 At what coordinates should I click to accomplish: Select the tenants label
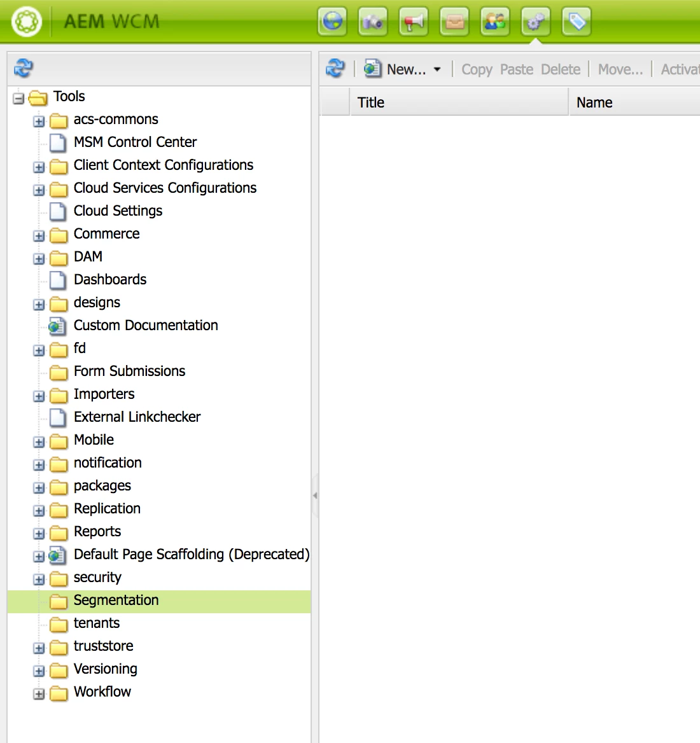pos(97,623)
